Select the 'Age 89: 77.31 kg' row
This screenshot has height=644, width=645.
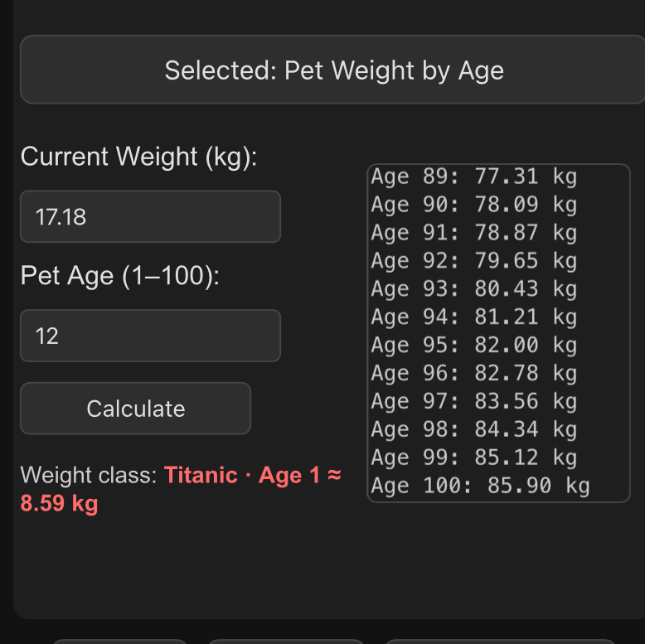pos(473,177)
